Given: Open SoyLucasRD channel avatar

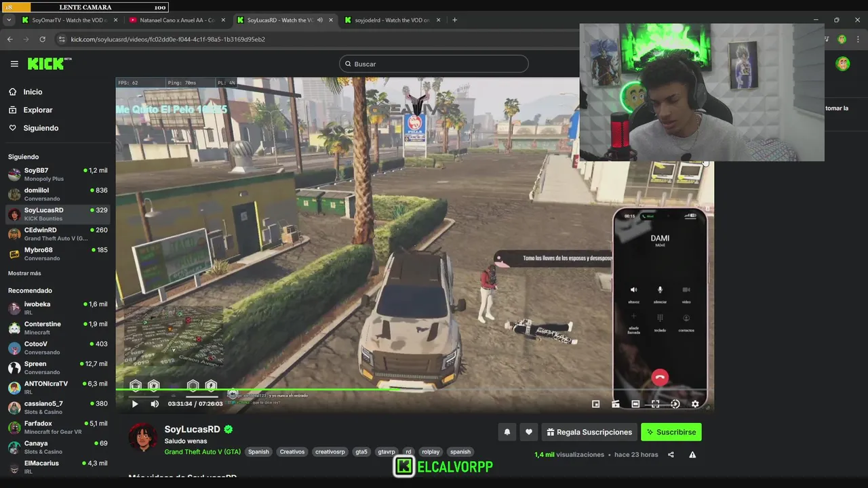Looking at the screenshot, I should tap(143, 437).
